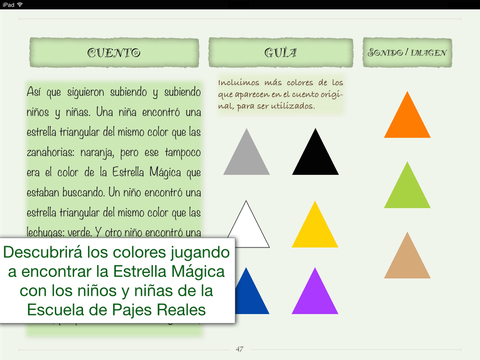The image size is (480, 360).
Task: Tap the tan brown triangle star
Action: click(407, 255)
